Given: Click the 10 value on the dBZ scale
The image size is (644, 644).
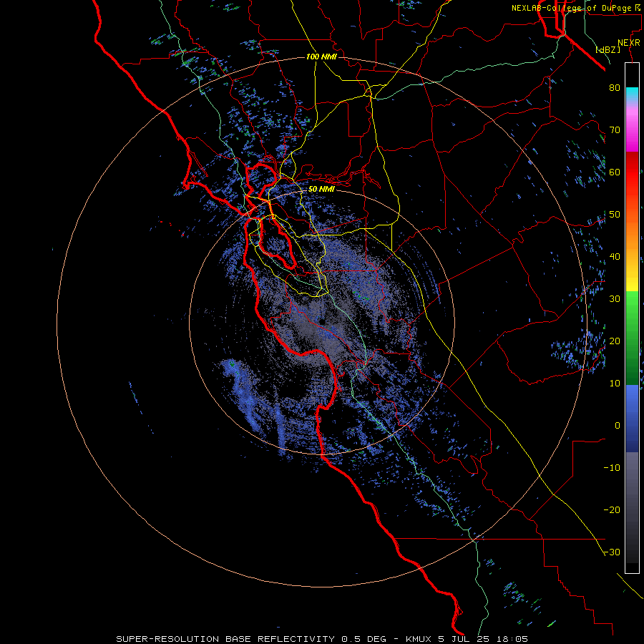Looking at the screenshot, I should point(615,384).
